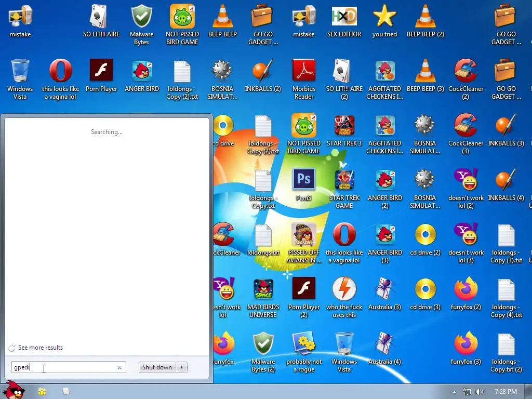Open the 'BEEP BEEP (2)' VLC cone icon
532x399 pixels.
[x=425, y=21]
